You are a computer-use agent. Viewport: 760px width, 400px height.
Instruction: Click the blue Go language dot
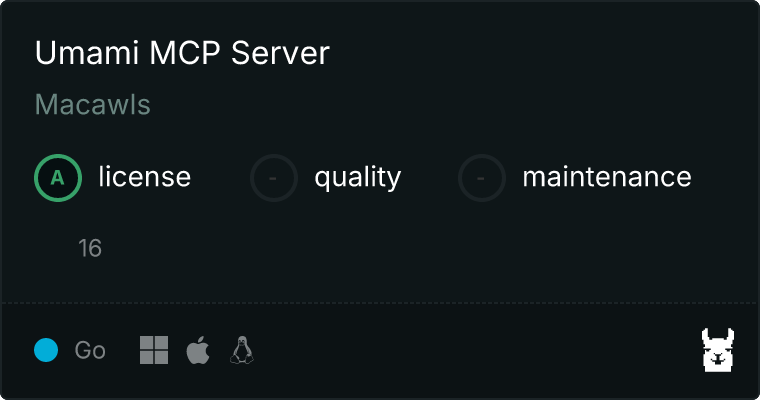click(x=46, y=350)
